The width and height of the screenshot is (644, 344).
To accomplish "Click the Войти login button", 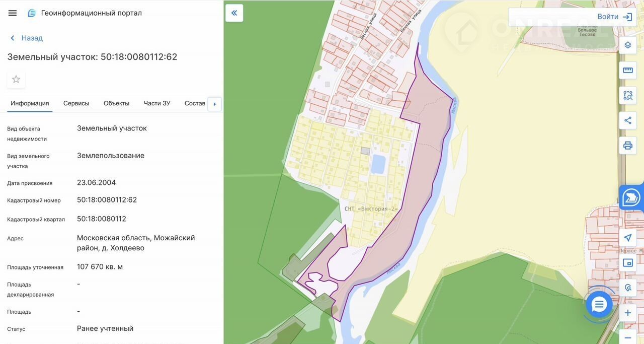I will (x=614, y=17).
